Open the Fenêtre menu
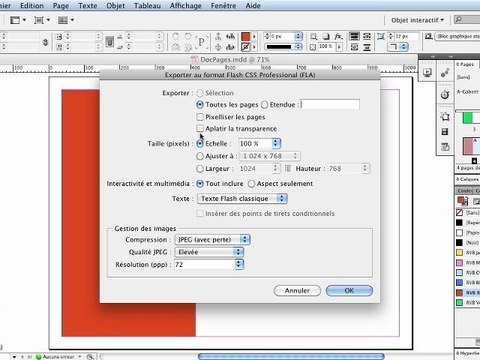 (x=223, y=6)
